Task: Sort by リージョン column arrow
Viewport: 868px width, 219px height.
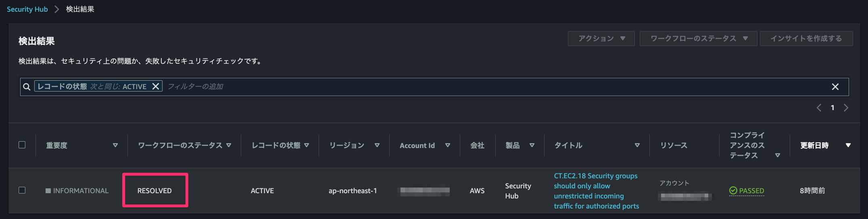Action: coord(377,145)
